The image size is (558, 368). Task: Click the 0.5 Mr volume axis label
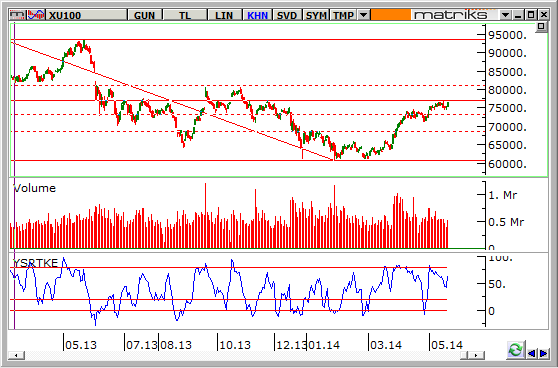tap(506, 222)
